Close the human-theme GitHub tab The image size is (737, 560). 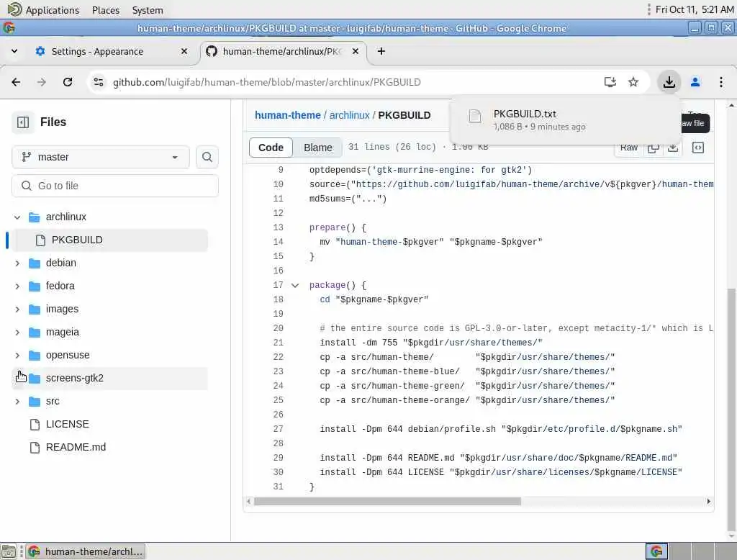tap(356, 51)
